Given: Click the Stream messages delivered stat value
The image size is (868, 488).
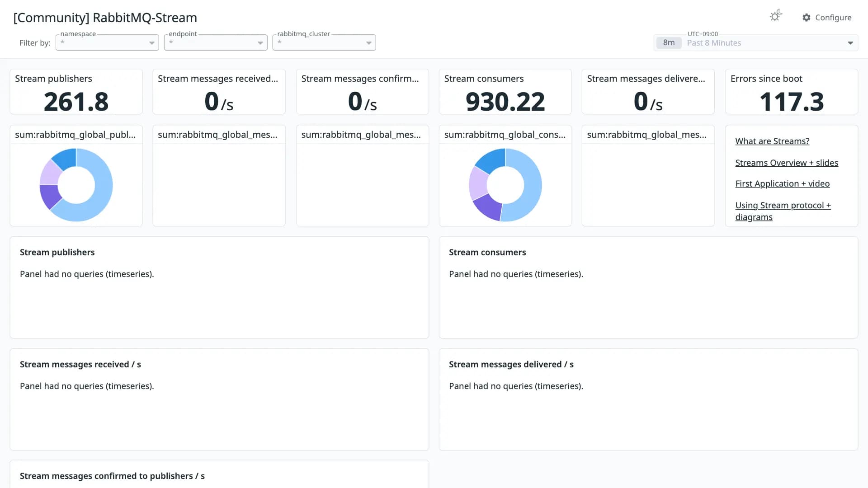Looking at the screenshot, I should pyautogui.click(x=648, y=102).
